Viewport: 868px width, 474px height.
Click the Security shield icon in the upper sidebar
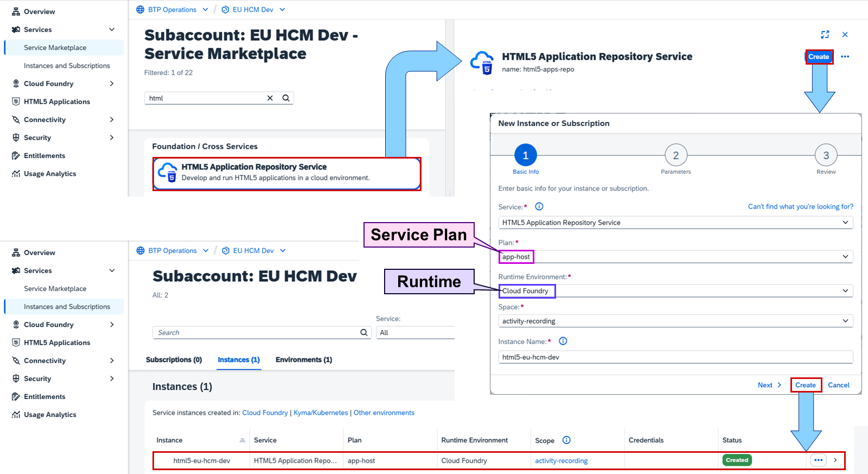[x=16, y=137]
